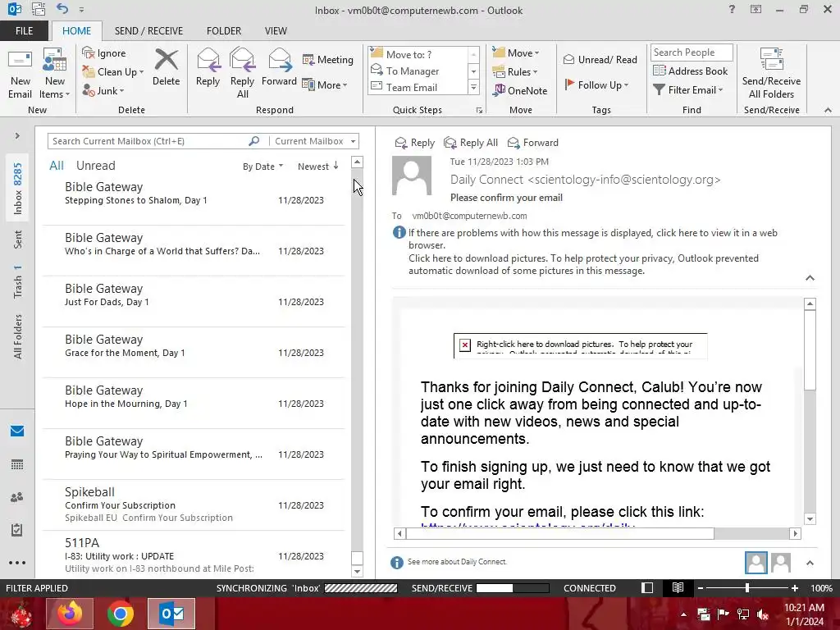
Task: Open Spikeball Confirm Your Subscription email
Action: (x=194, y=504)
